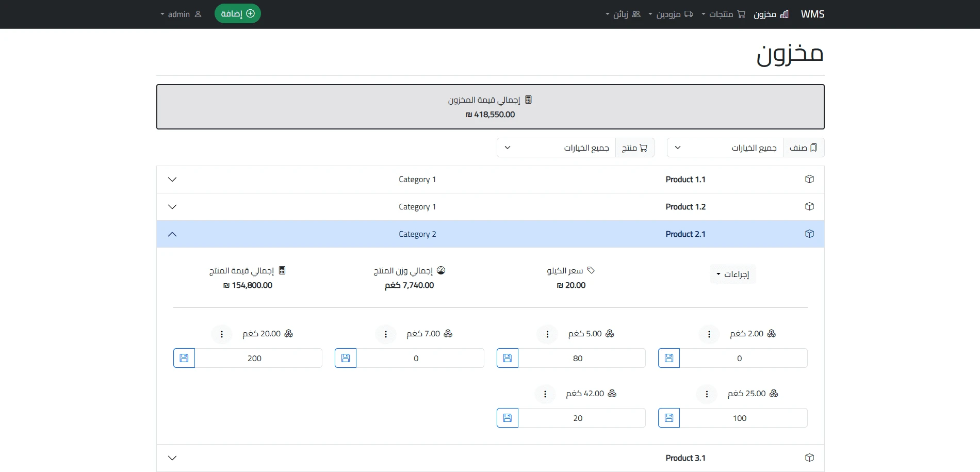This screenshot has height=472, width=980.
Task: Click the boxes icon beside 25.00 kg label
Action: pos(774,394)
